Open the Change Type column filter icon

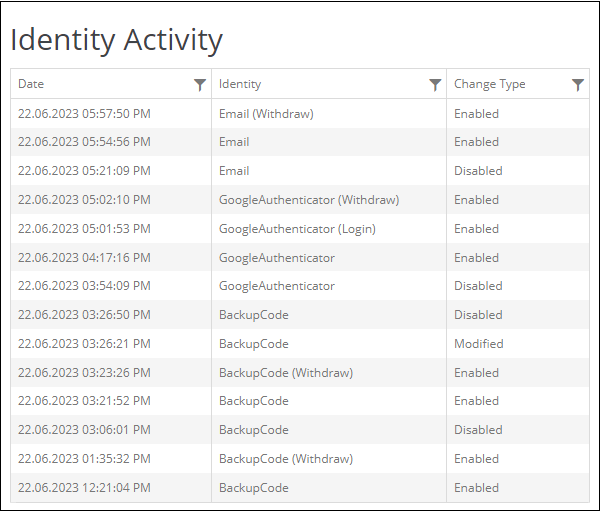pos(578,85)
